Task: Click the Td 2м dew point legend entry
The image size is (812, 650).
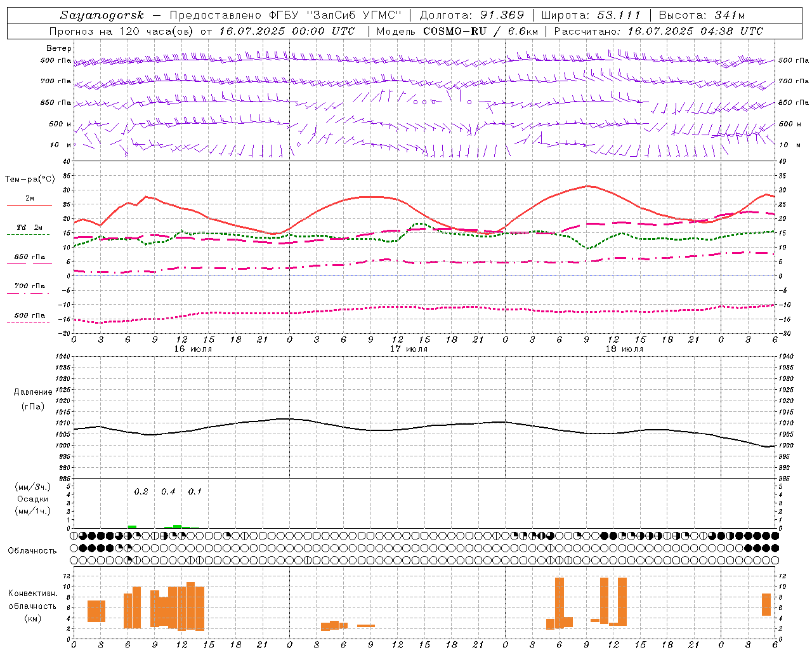Action: coord(29,230)
